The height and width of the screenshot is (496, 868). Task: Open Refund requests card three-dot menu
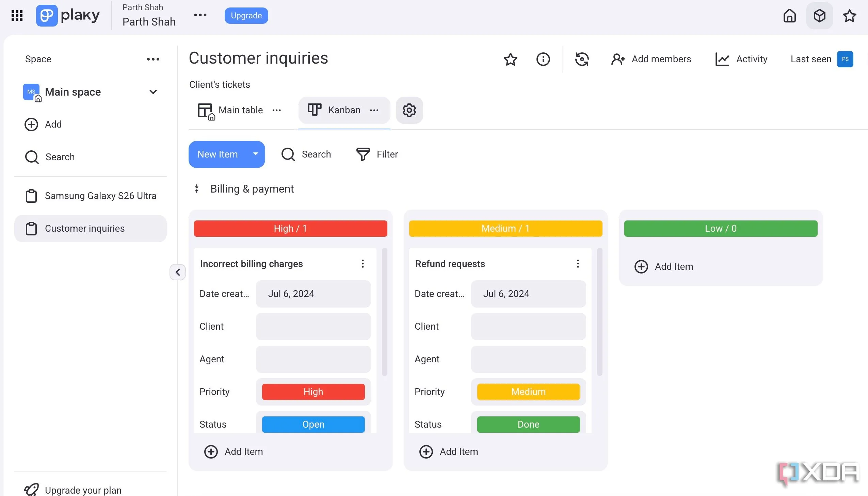click(x=578, y=264)
